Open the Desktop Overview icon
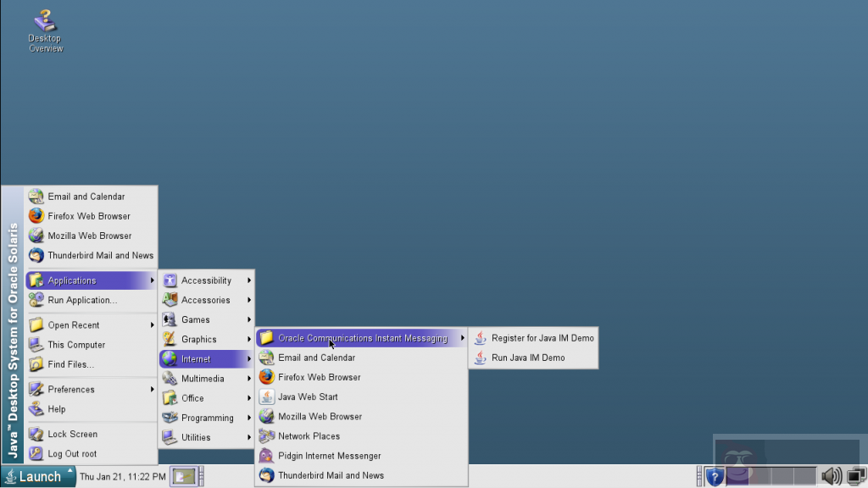Screen dimensions: 868x488 pyautogui.click(x=45, y=21)
